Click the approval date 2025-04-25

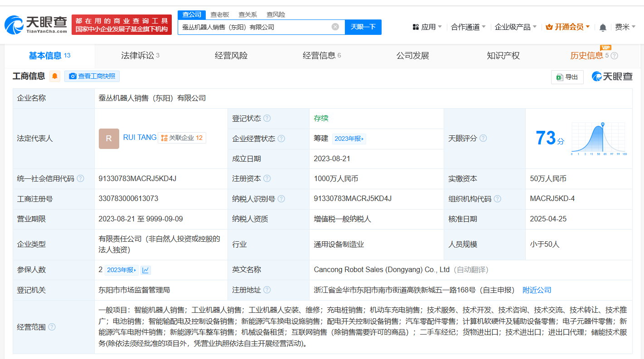click(x=548, y=219)
